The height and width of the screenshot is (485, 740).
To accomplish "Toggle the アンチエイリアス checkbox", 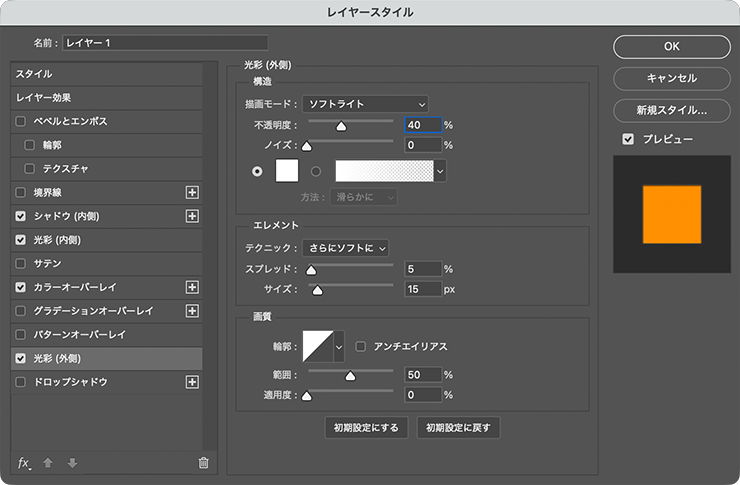I will click(361, 346).
